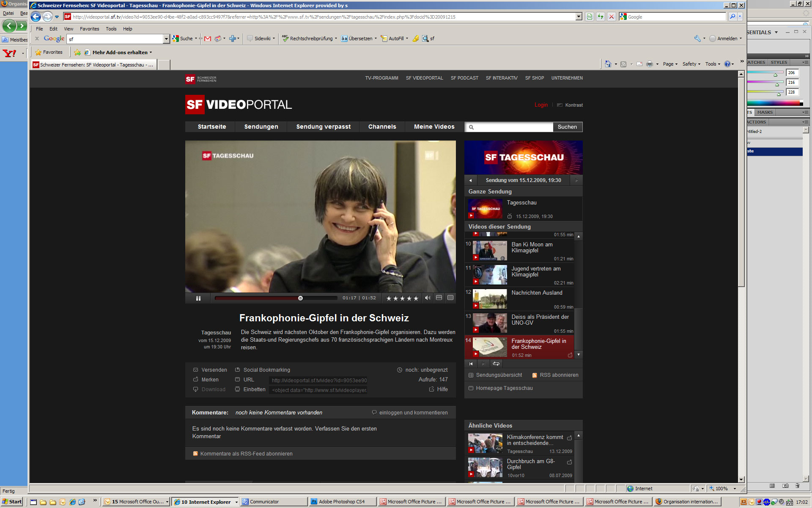Rate the video with five stars
Viewport: 812px width, 508px height.
416,298
